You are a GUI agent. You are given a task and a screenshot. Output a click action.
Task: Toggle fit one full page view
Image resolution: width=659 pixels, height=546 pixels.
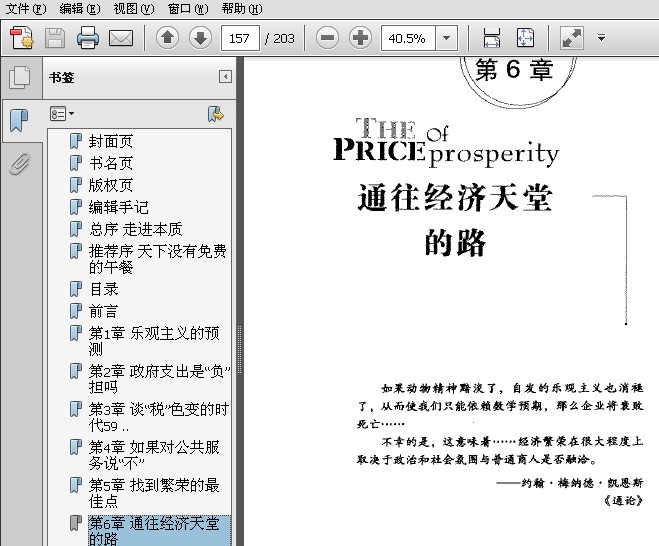(x=525, y=39)
